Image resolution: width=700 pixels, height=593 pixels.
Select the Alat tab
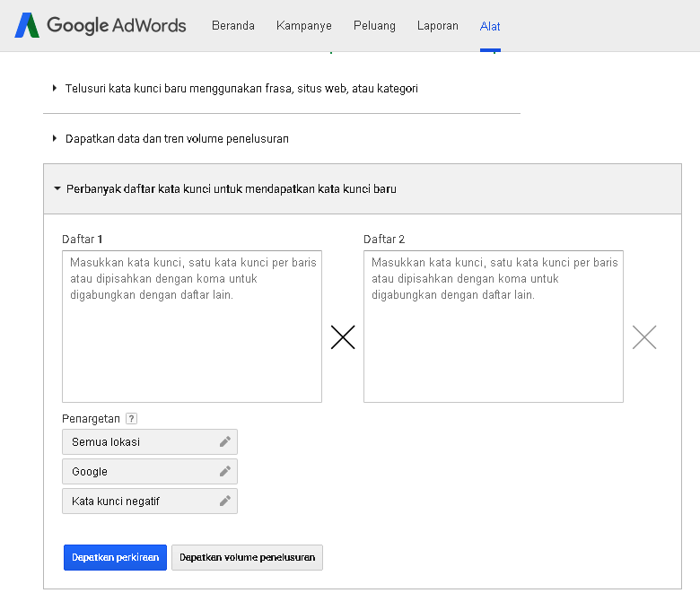[x=490, y=26]
